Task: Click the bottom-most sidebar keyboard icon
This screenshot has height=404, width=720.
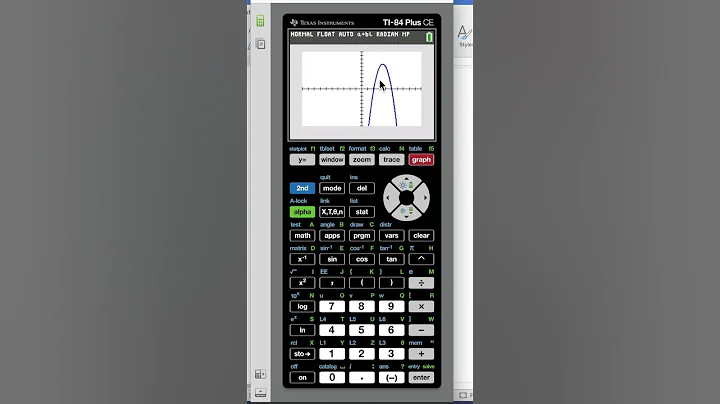Action: click(260, 393)
